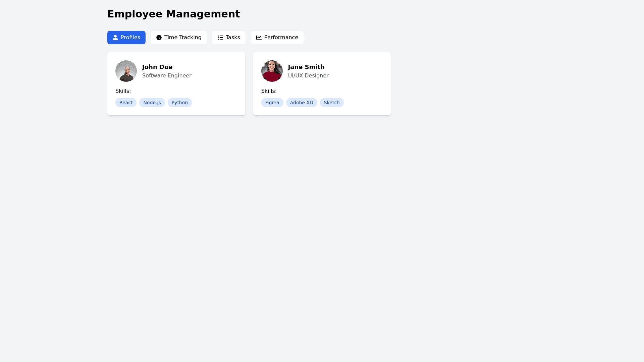Click the Node.js skill tag
Viewport: 644px width, 362px height.
coord(152,103)
